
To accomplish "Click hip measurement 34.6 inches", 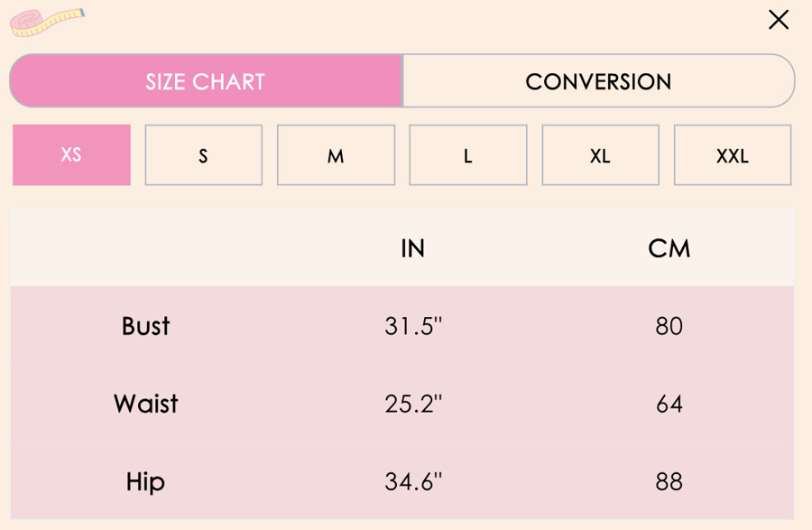I will (x=412, y=481).
